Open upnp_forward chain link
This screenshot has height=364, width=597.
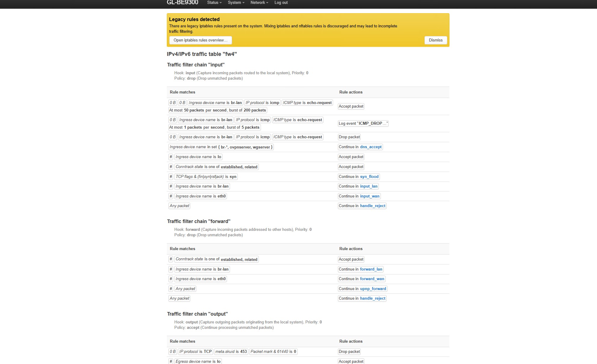click(373, 289)
